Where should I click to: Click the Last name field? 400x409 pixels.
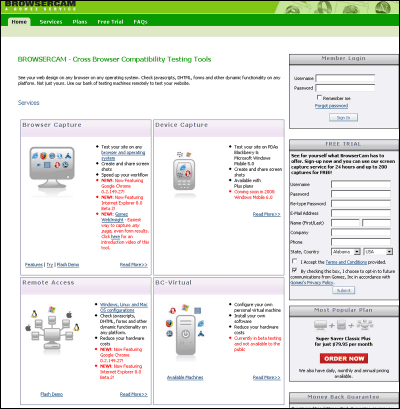tap(376, 223)
